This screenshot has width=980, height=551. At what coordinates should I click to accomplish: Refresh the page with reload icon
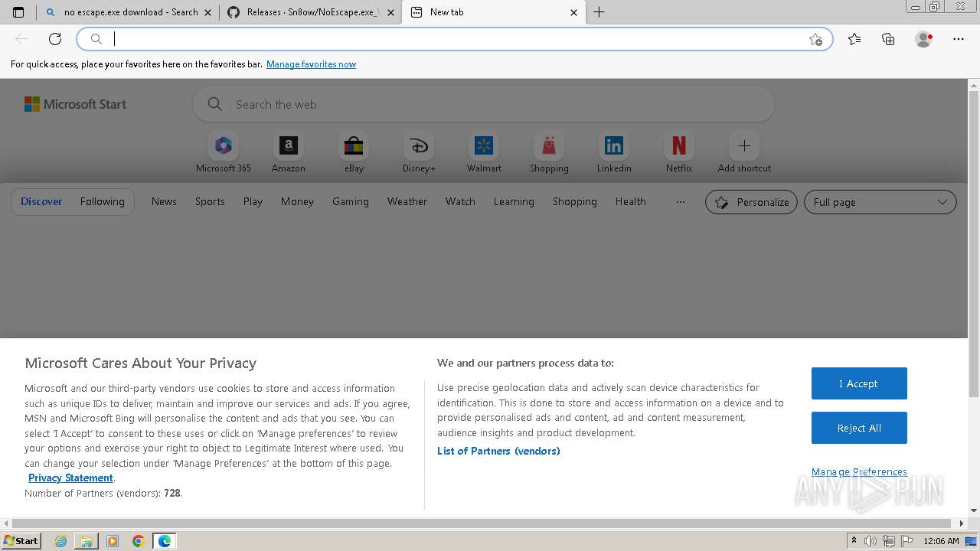click(55, 39)
